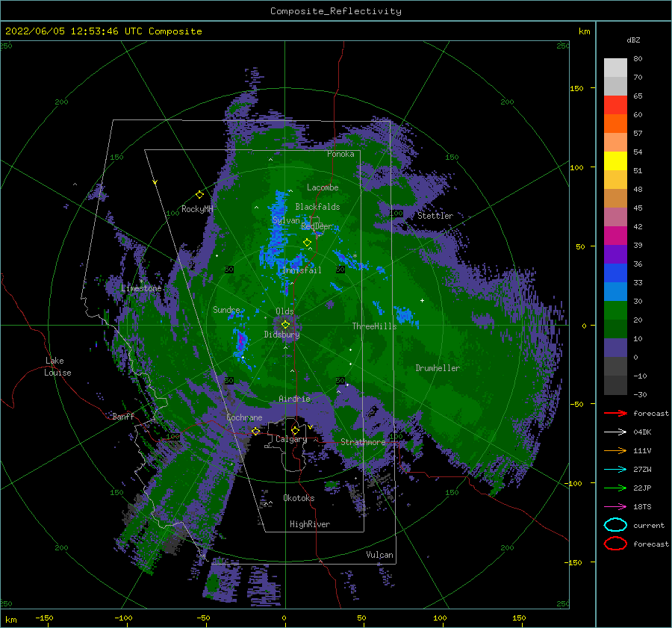Click the Lacombe label
Viewport: 672px width, 628px height.
[x=323, y=187]
